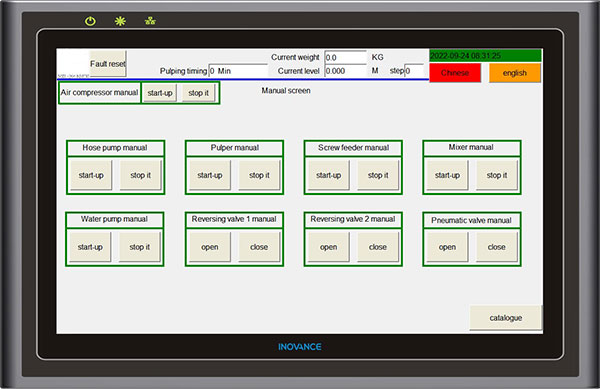The image size is (600, 389).
Task: Start the water pump
Action: click(x=90, y=247)
